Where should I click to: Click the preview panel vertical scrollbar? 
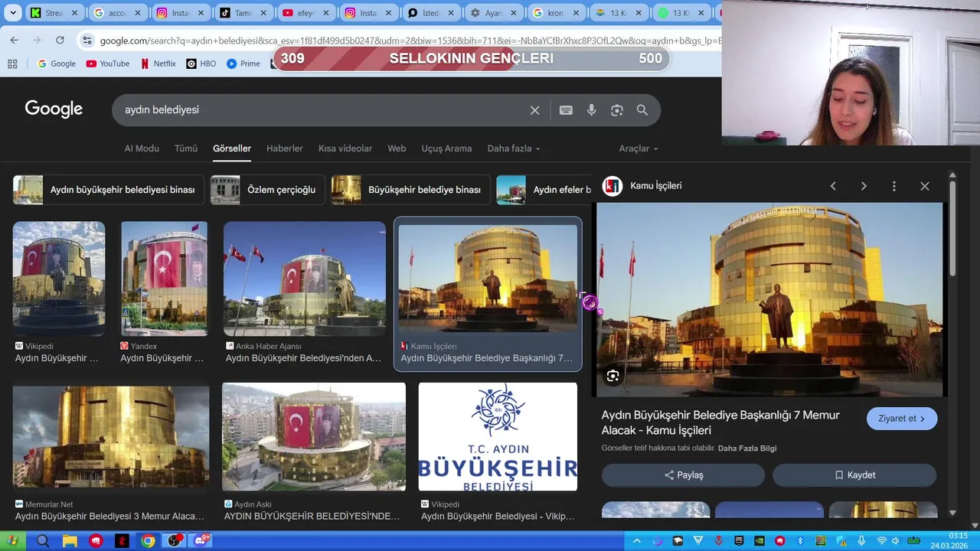[x=952, y=230]
